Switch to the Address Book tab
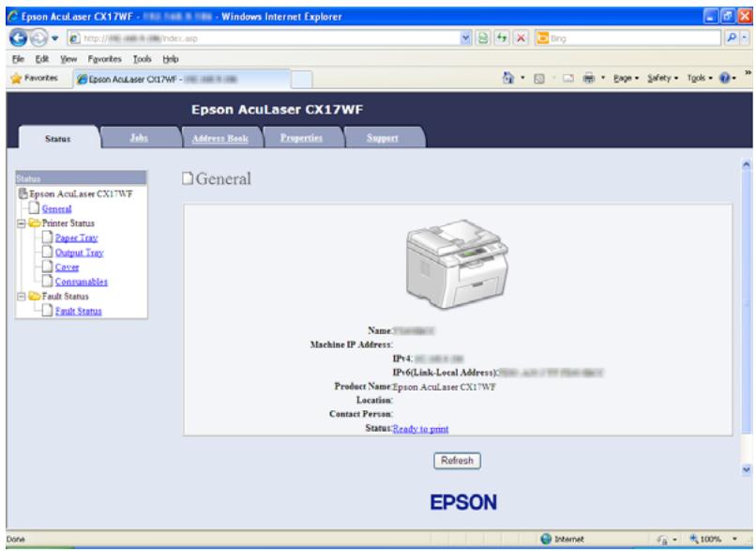 [x=219, y=138]
